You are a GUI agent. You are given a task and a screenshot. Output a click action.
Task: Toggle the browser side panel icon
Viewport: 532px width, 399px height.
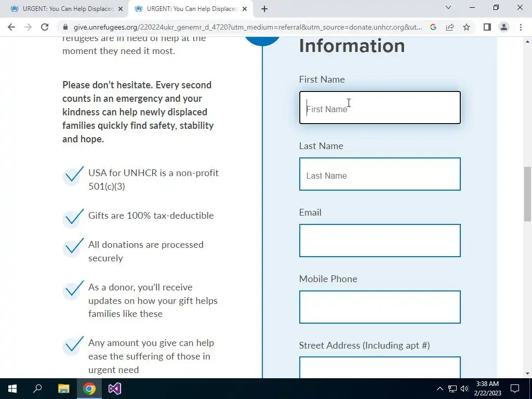click(x=487, y=27)
